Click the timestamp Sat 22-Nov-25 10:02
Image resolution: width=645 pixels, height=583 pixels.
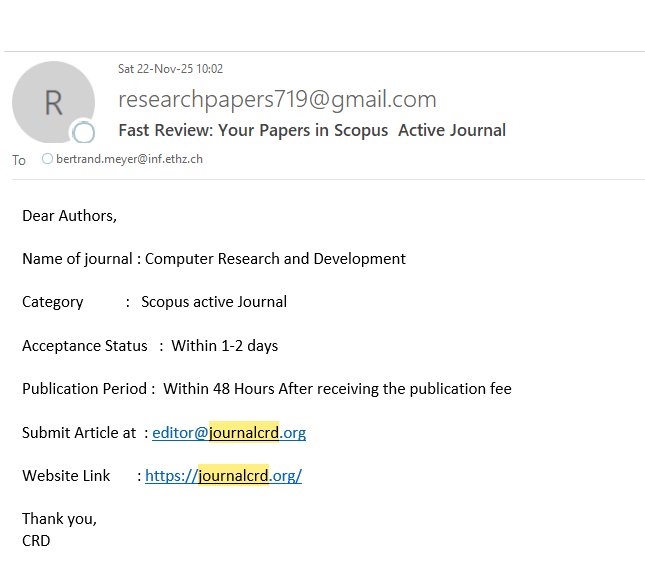[x=170, y=69]
